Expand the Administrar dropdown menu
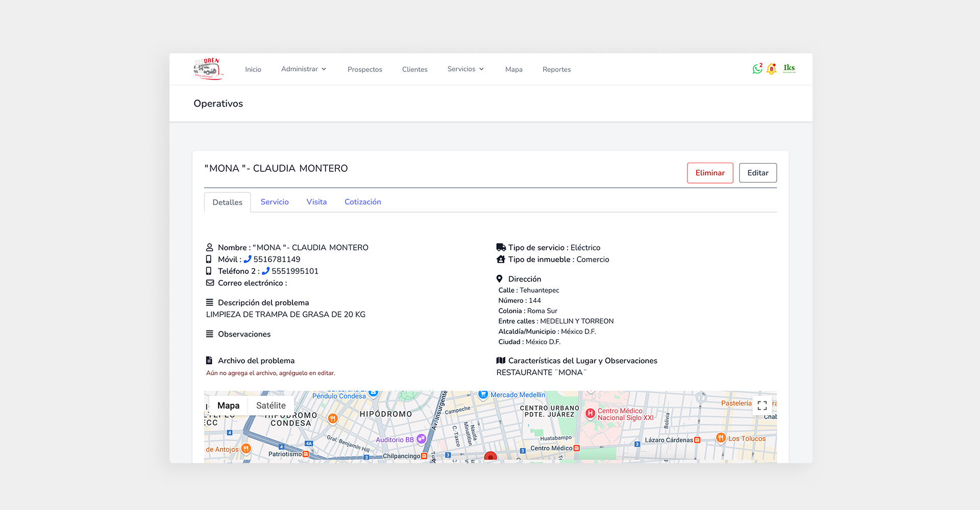Viewport: 980px width, 510px height. pyautogui.click(x=304, y=69)
